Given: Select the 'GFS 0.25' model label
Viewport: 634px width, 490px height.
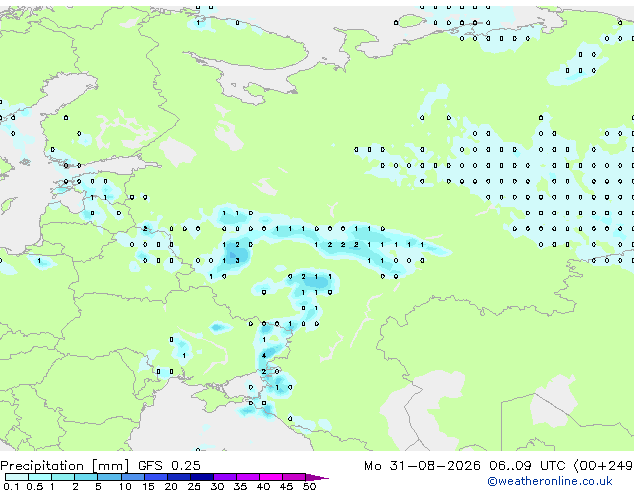Looking at the screenshot, I should [169, 466].
